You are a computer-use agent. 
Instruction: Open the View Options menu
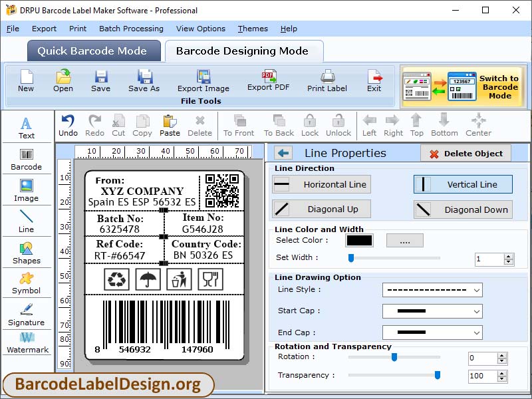pyautogui.click(x=201, y=29)
